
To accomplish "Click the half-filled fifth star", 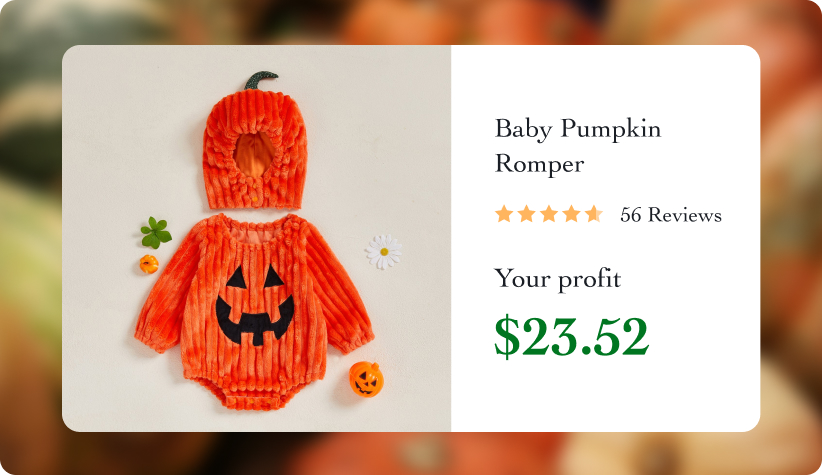I will (594, 214).
